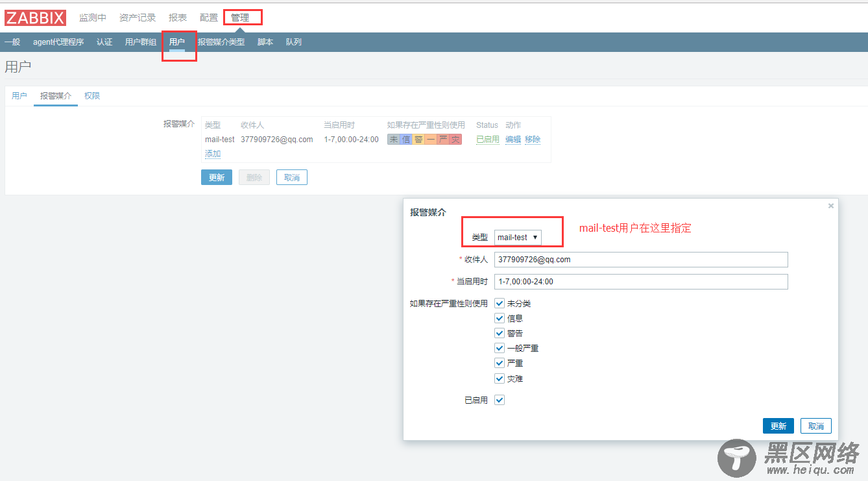Screen dimensions: 868x481
Task: Click the 更新 button below media table
Action: pos(217,177)
